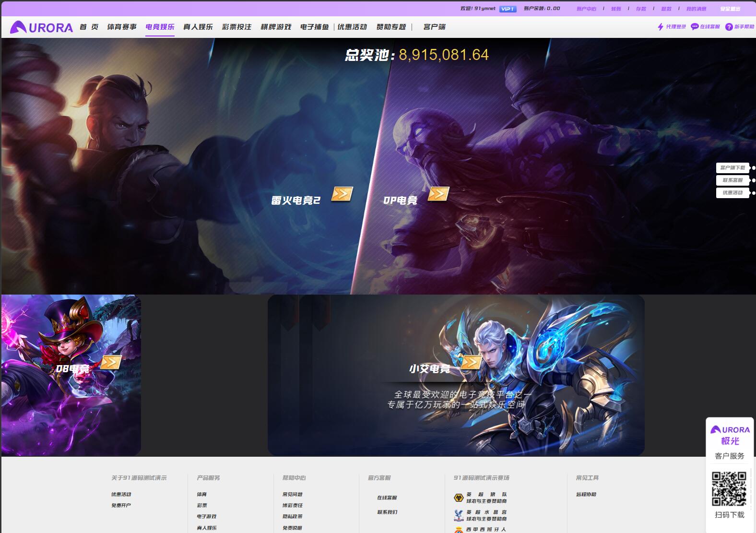The width and height of the screenshot is (756, 533).
Task: Click the arrow icon next to DB电竞
Action: click(111, 362)
